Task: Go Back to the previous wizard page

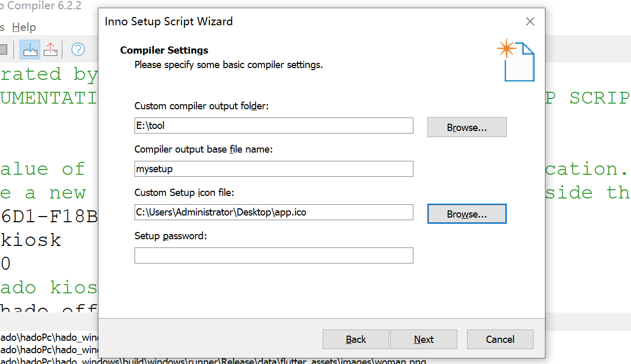Action: 356,339
